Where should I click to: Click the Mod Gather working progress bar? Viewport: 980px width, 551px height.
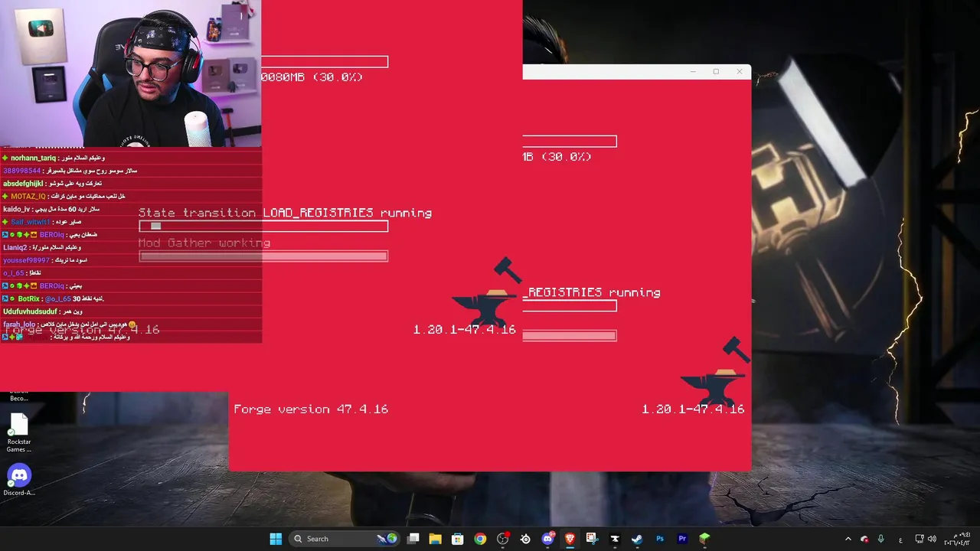263,256
